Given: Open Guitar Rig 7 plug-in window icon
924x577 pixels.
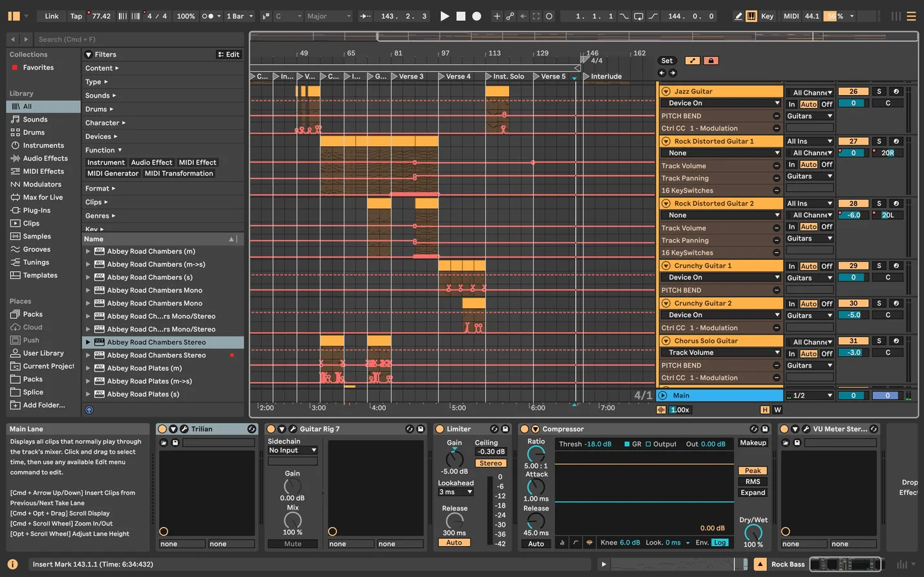Looking at the screenshot, I should pos(293,429).
